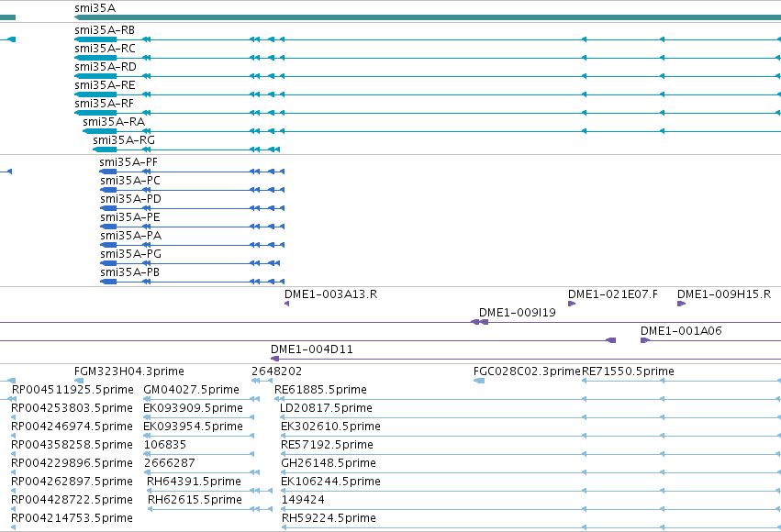Click the purple block left of DME1-001A06
This screenshot has height=532, width=781.
coord(610,340)
